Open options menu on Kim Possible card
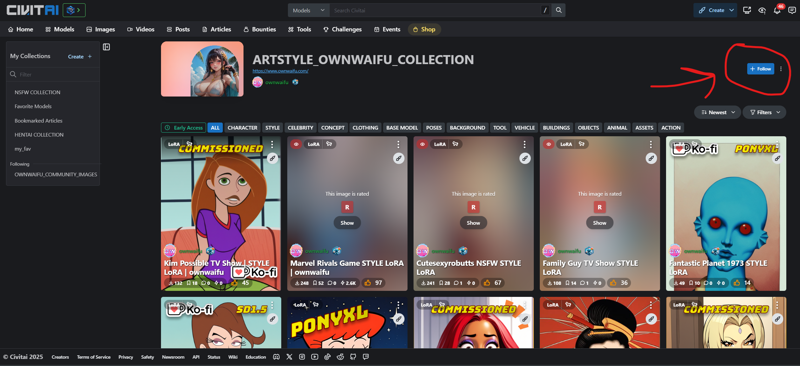The width and height of the screenshot is (800, 366). (272, 144)
